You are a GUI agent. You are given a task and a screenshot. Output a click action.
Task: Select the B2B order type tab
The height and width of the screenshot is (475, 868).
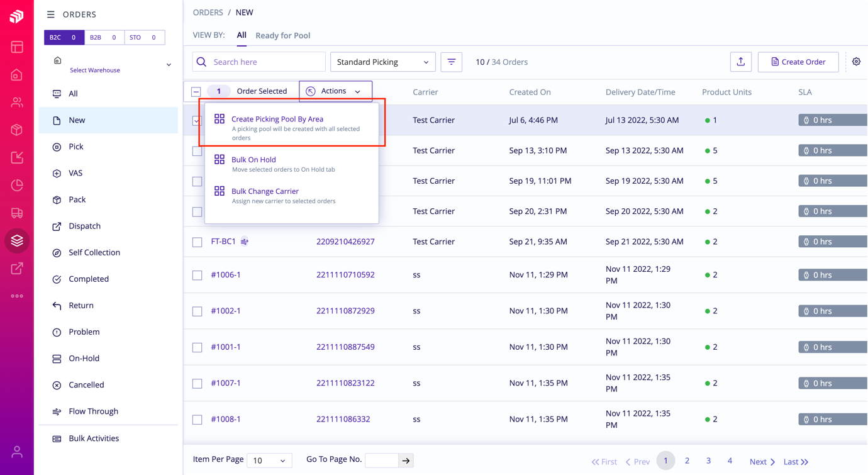click(x=104, y=37)
